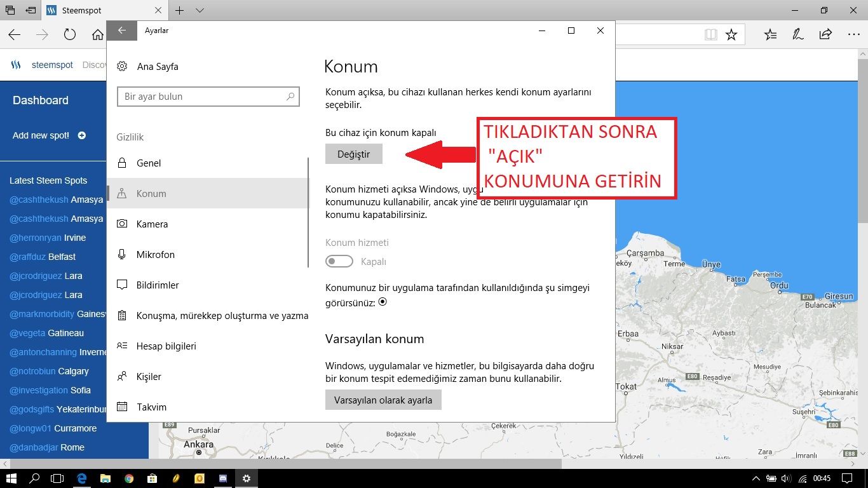Open @danbadjar Rome spot link
The width and height of the screenshot is (868, 488).
point(47,447)
